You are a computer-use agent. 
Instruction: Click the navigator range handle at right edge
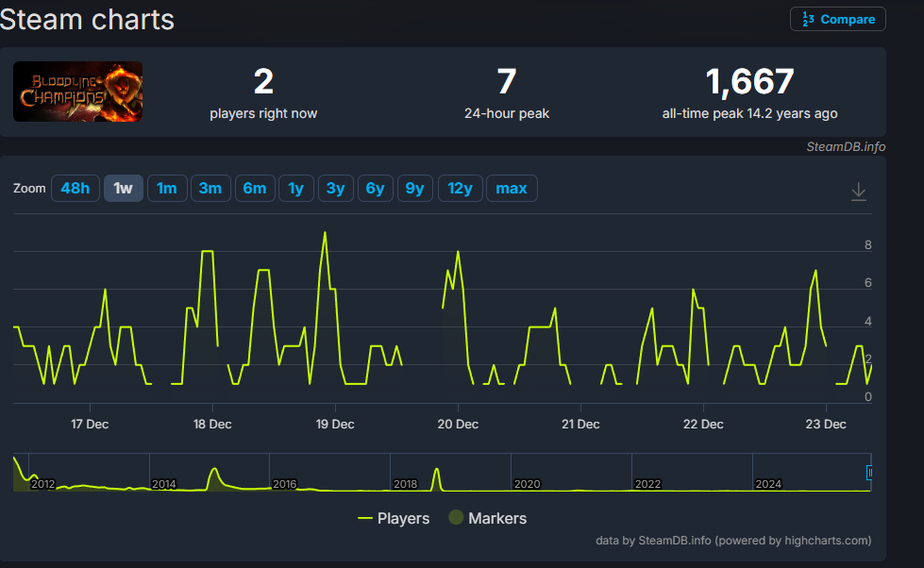click(x=869, y=473)
